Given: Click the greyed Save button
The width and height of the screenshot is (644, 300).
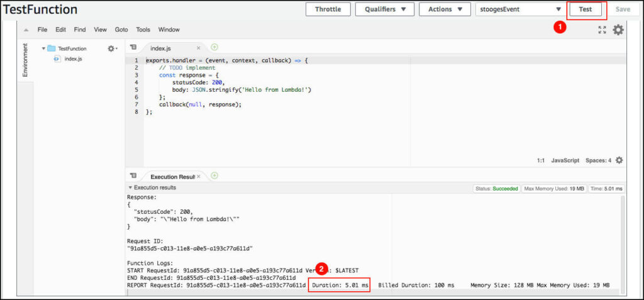Looking at the screenshot, I should point(623,9).
